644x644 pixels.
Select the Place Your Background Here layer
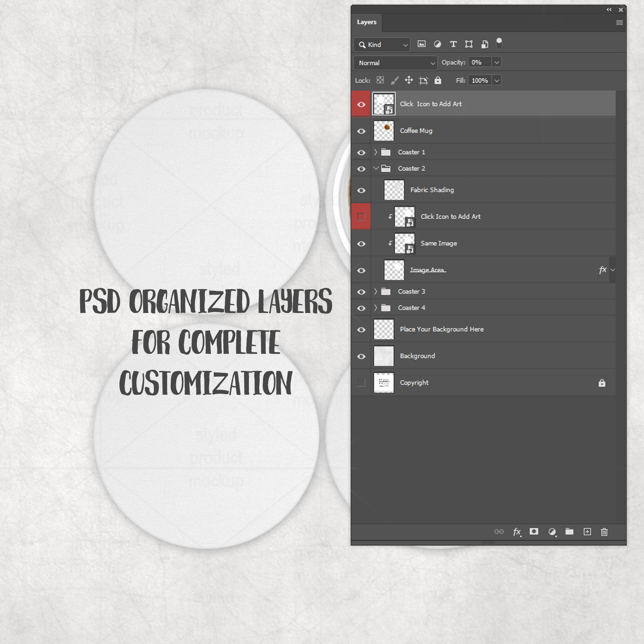pyautogui.click(x=441, y=329)
